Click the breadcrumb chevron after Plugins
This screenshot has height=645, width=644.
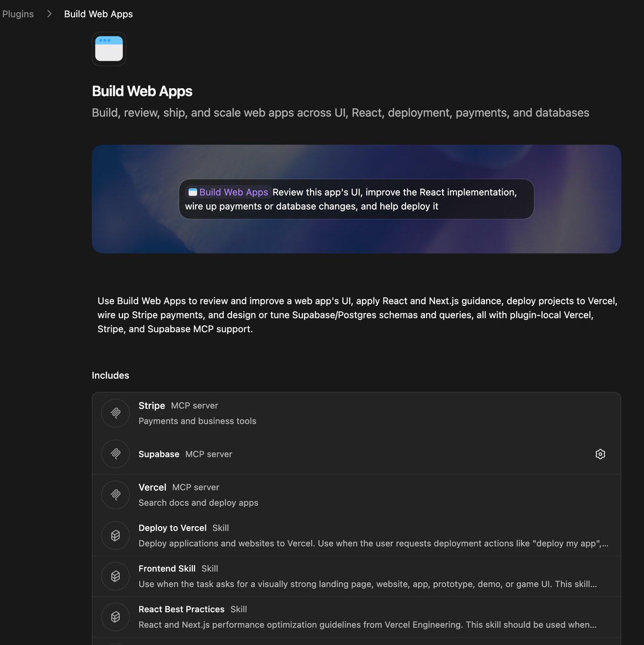point(49,14)
